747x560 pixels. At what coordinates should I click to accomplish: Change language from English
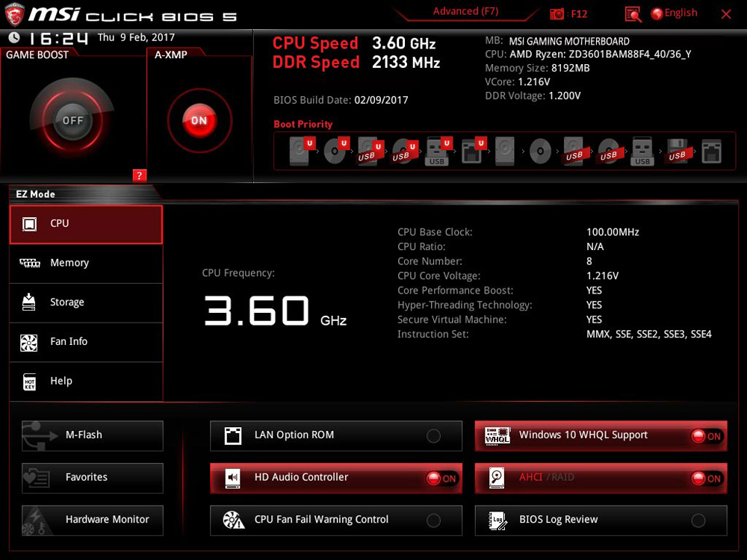681,13
